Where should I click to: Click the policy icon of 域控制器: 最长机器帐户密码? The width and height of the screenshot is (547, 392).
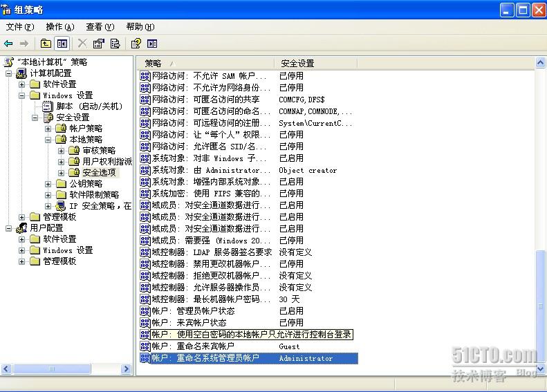click(x=145, y=299)
